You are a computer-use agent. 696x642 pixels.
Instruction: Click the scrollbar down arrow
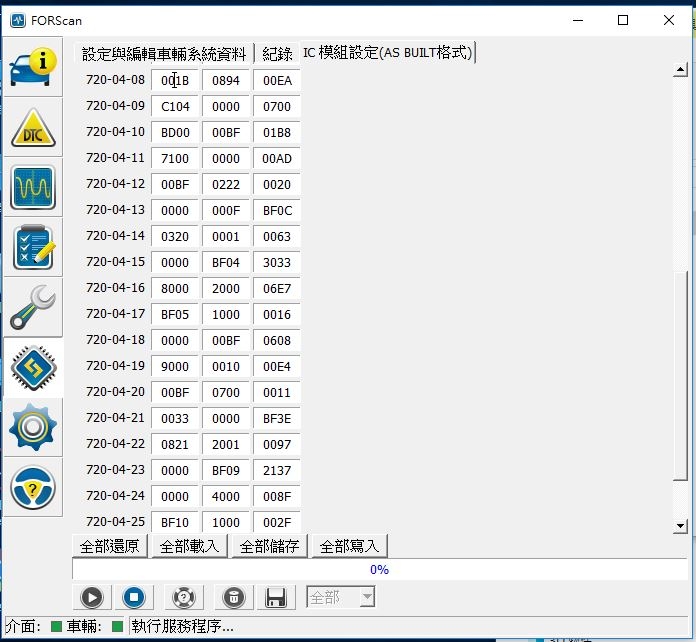[x=680, y=526]
